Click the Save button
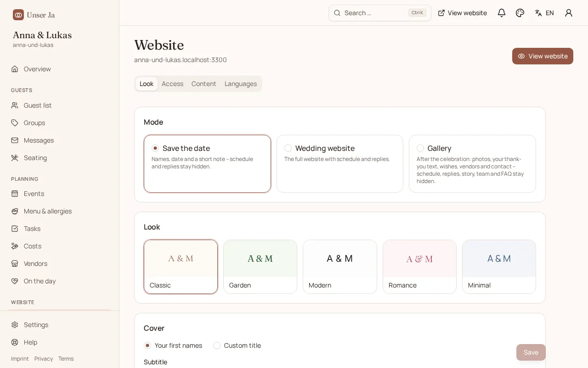The width and height of the screenshot is (588, 368). (531, 352)
